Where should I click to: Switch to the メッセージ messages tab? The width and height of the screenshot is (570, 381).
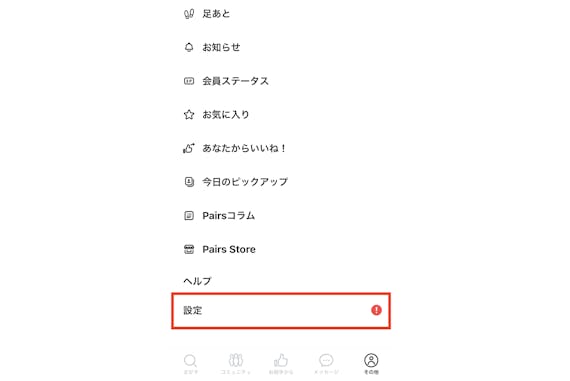pos(326,364)
